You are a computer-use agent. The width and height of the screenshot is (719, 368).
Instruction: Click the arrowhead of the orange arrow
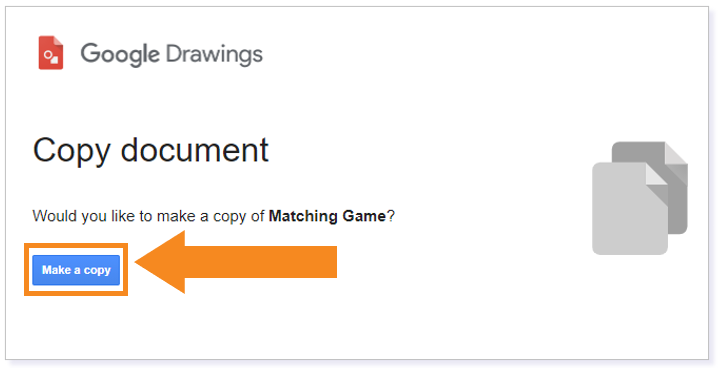pos(160,262)
